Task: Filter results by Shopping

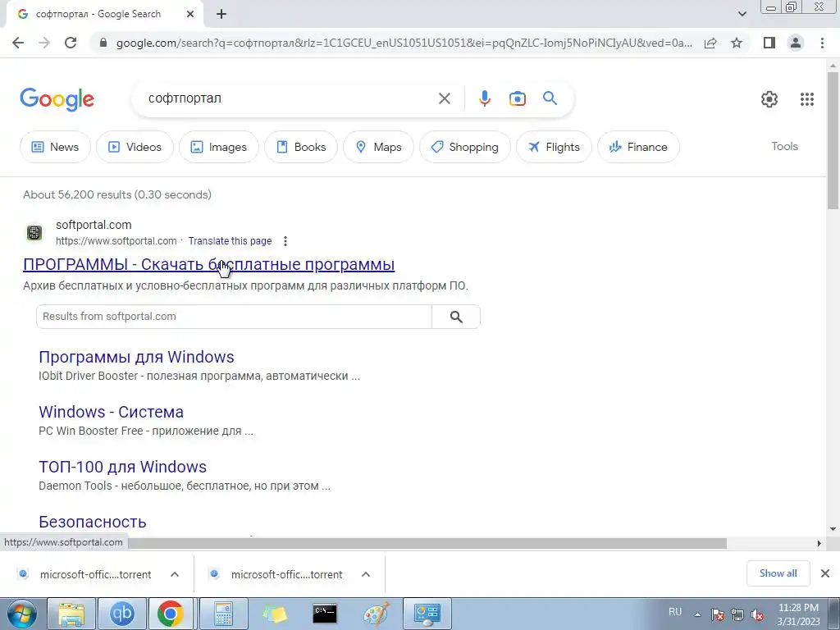Action: pyautogui.click(x=465, y=147)
